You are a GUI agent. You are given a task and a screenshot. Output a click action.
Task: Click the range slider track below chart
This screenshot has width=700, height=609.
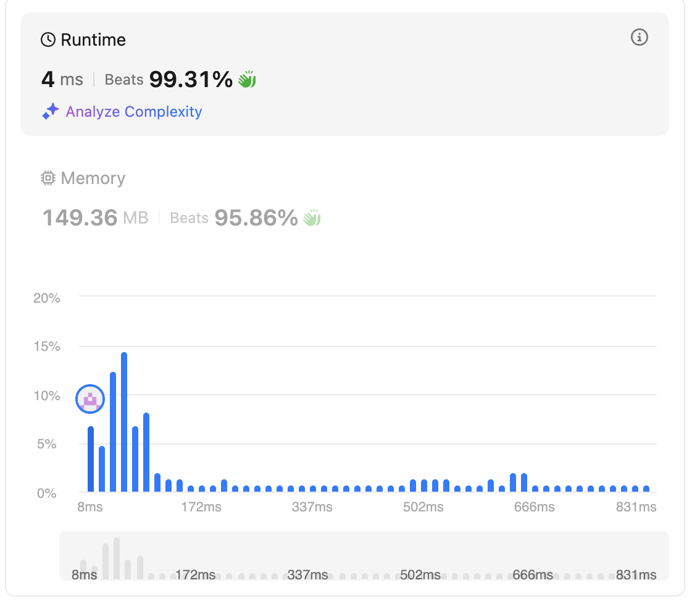coord(364,556)
